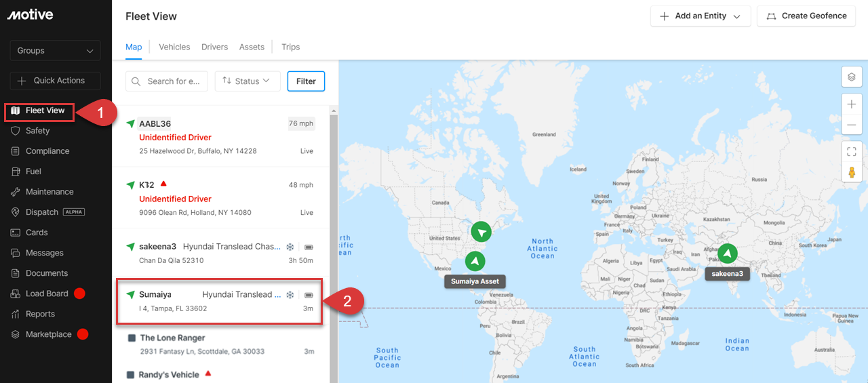868x383 pixels.
Task: Click the map layers icon button
Action: (x=852, y=77)
